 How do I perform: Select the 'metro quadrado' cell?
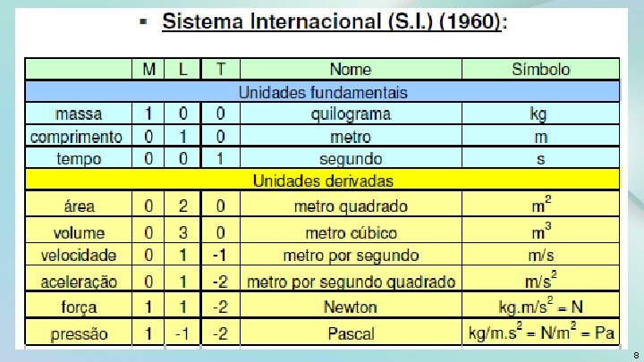tap(351, 206)
